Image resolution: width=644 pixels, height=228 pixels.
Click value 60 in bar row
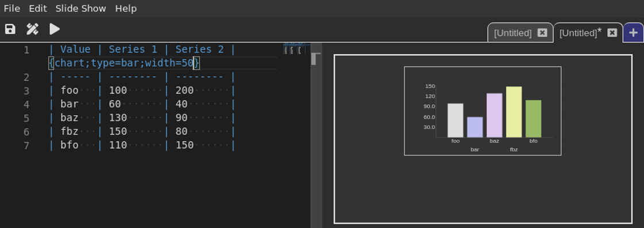(115, 104)
